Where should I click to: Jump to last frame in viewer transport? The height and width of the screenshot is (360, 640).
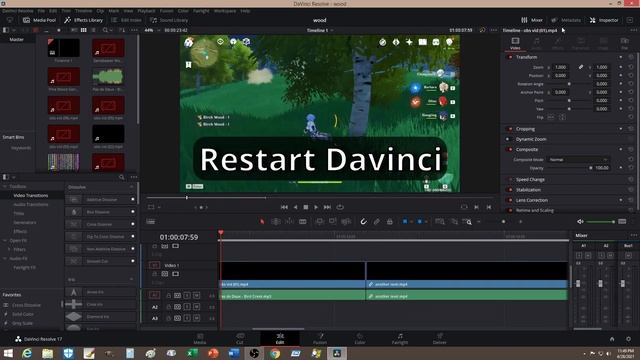pyautogui.click(x=327, y=207)
